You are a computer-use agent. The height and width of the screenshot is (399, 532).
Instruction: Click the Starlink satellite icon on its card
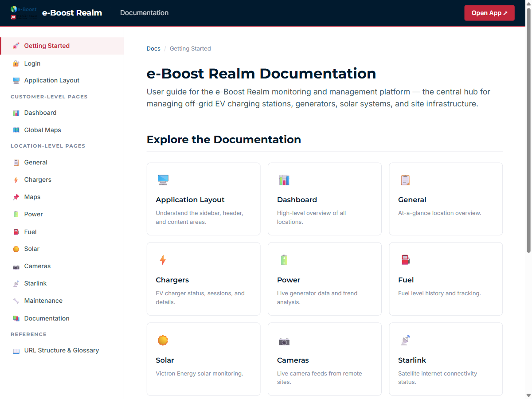(x=405, y=340)
